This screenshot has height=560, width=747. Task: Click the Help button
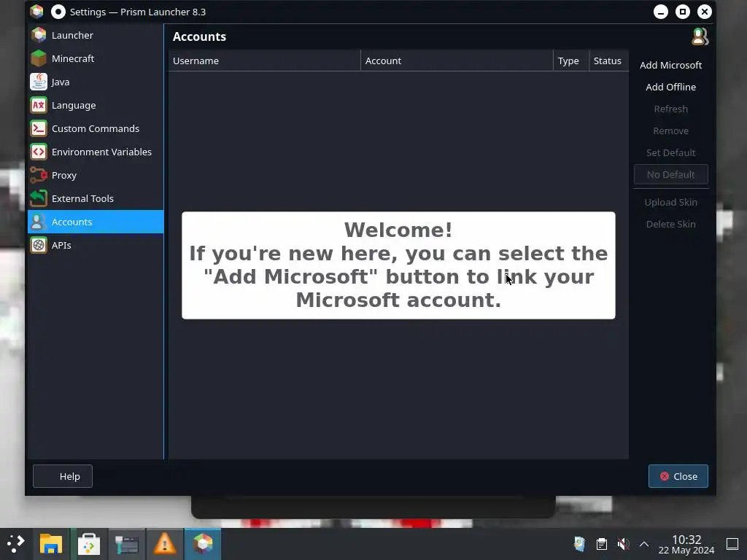[63, 476]
